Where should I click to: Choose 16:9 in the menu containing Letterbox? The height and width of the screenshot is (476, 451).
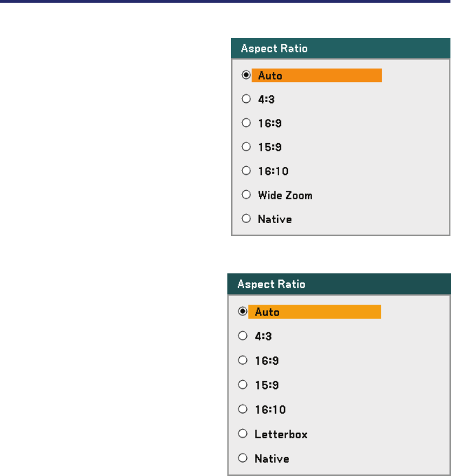(x=243, y=360)
